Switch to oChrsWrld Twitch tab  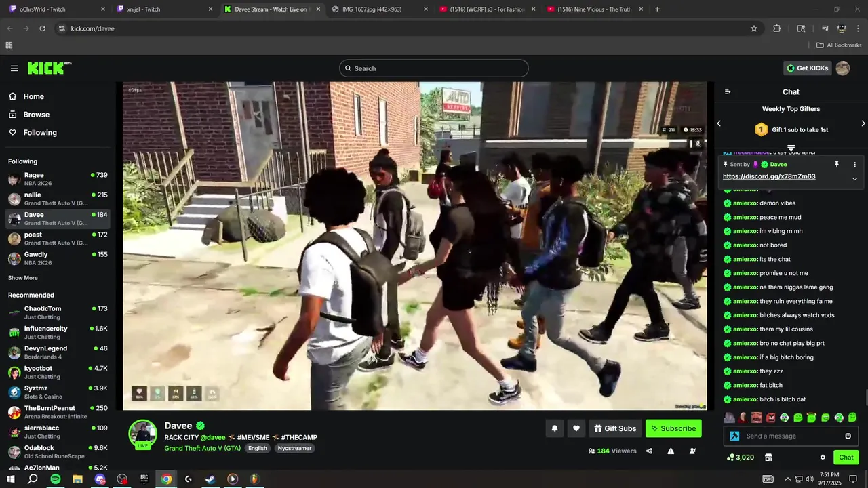(x=57, y=9)
